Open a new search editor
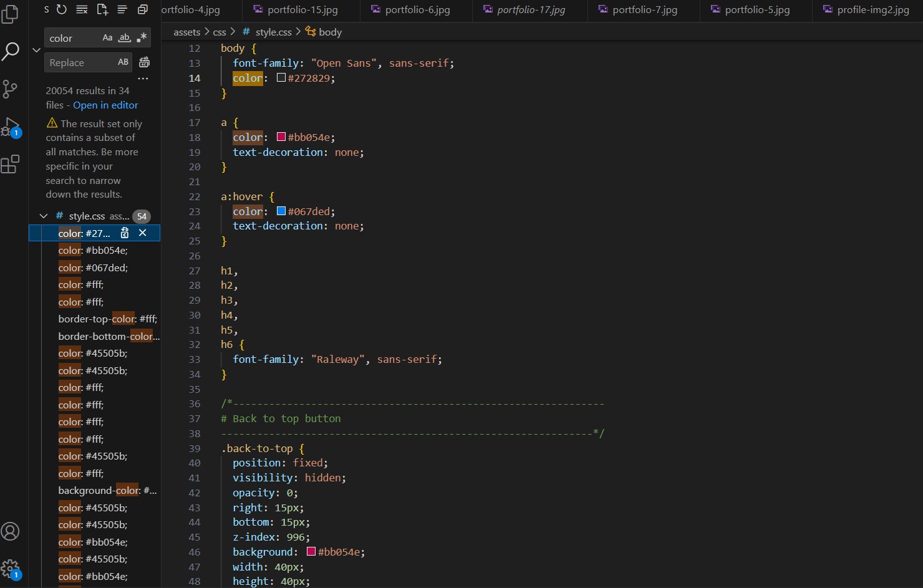This screenshot has width=923, height=588. click(102, 9)
